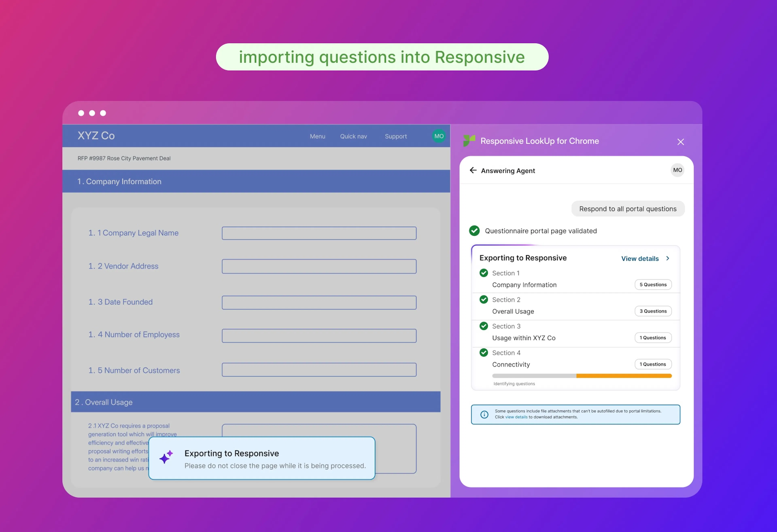Click the Identifying questions status label

pos(514,384)
